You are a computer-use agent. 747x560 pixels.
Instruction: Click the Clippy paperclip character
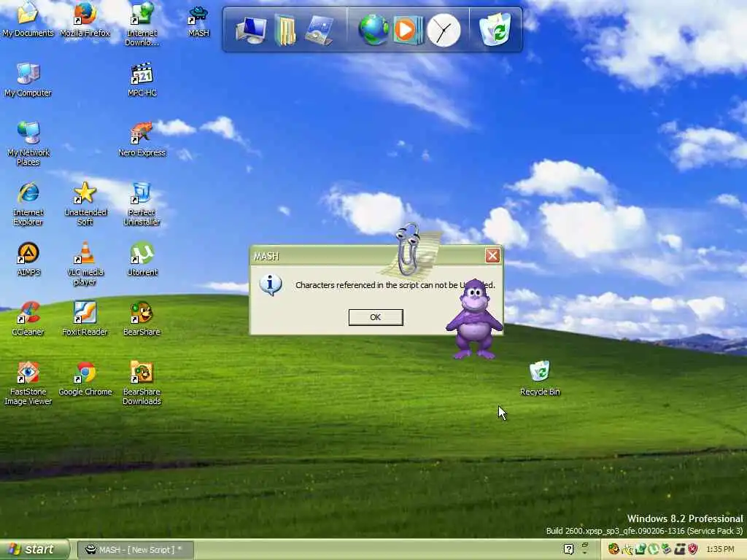click(x=408, y=249)
